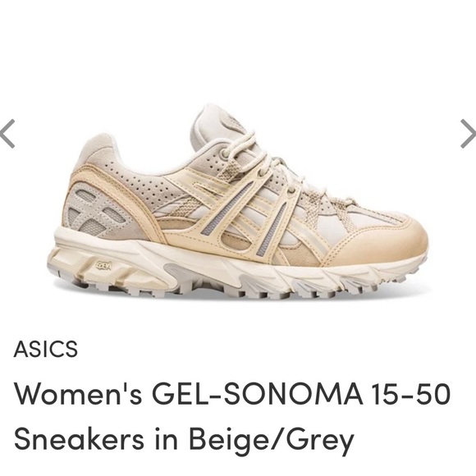Click the "15-50" model number text
The image size is (476, 476).
pyautogui.click(x=410, y=394)
